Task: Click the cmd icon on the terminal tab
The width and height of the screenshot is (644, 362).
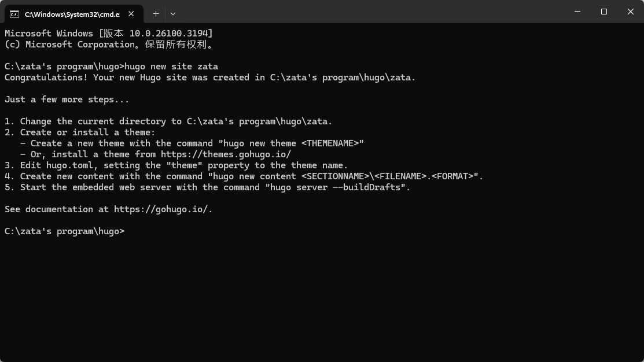Action: coord(14,14)
